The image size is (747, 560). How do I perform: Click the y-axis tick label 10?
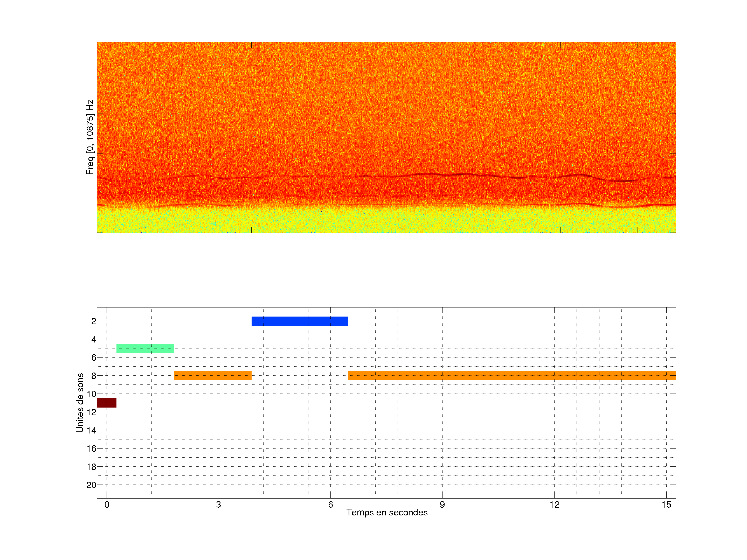coord(91,394)
